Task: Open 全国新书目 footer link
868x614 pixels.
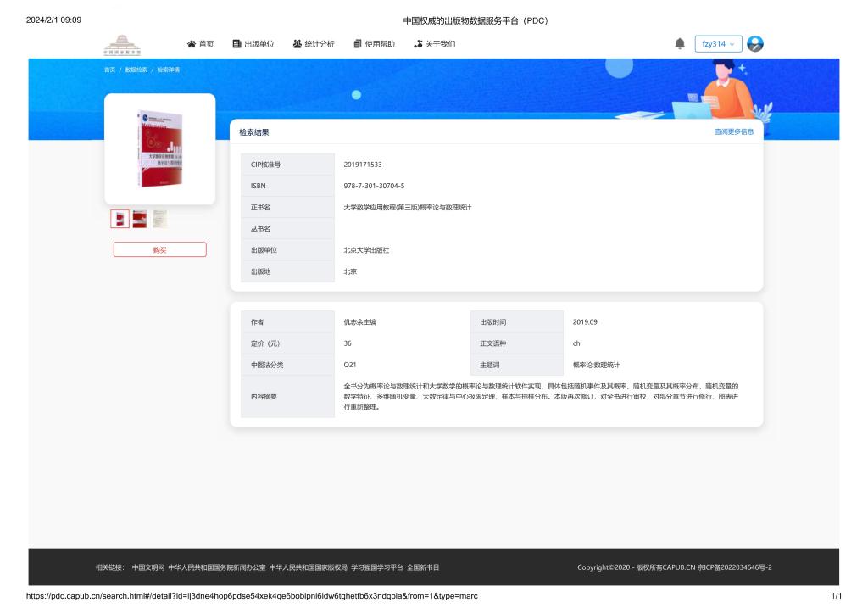Action: tap(423, 567)
